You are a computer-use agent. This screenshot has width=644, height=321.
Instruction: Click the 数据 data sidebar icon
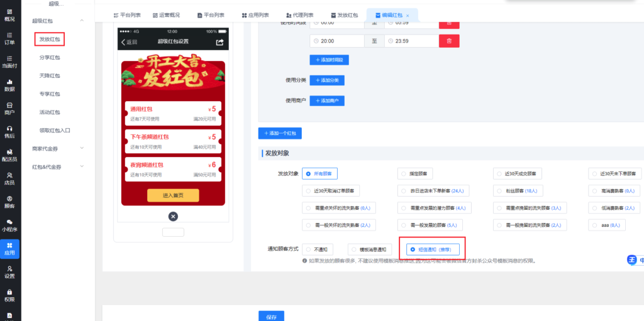(x=9, y=85)
